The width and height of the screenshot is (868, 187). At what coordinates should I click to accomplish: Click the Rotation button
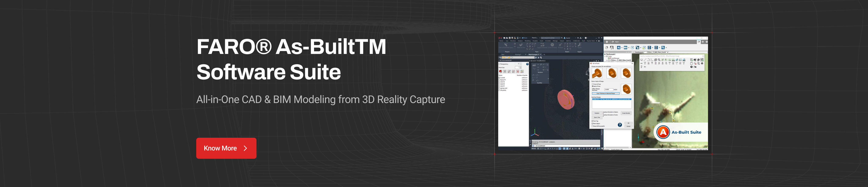click(597, 113)
